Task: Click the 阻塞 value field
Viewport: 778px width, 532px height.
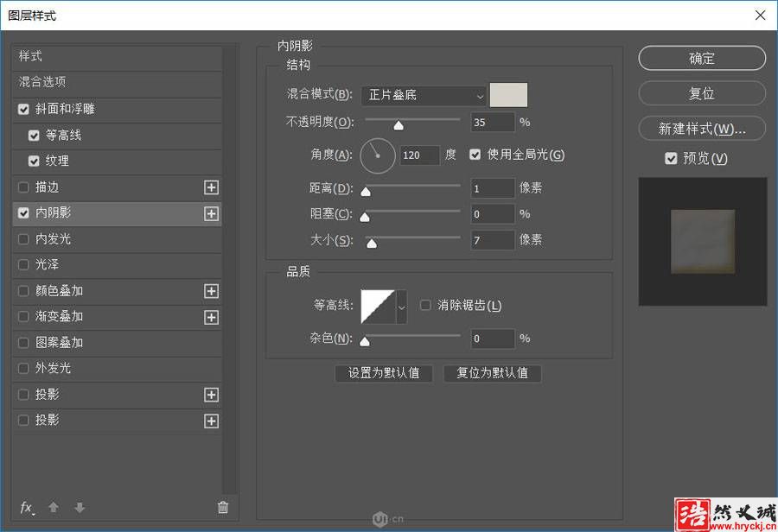Action: 492,214
